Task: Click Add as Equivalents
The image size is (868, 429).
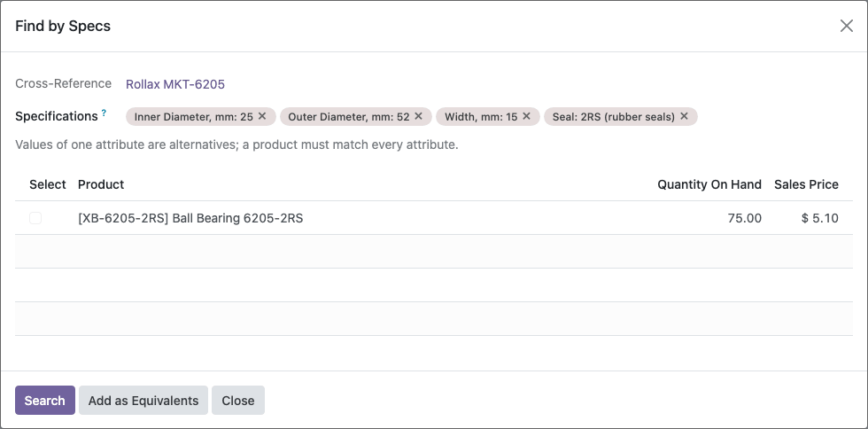Action: tap(143, 400)
